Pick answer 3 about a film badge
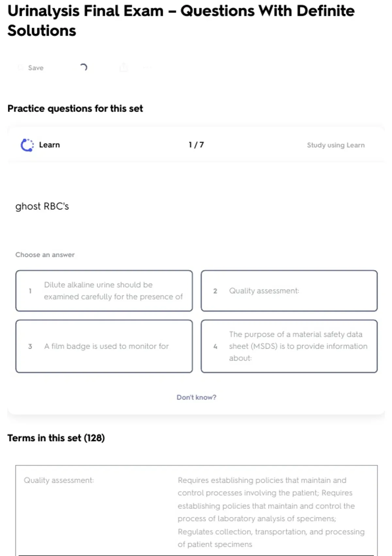392x556 pixels. click(x=104, y=346)
